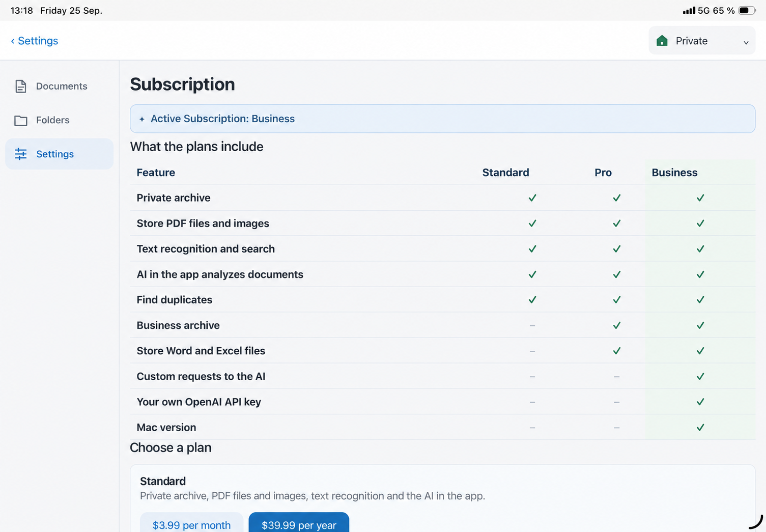Click the dropdown chevron next to Private

click(746, 42)
